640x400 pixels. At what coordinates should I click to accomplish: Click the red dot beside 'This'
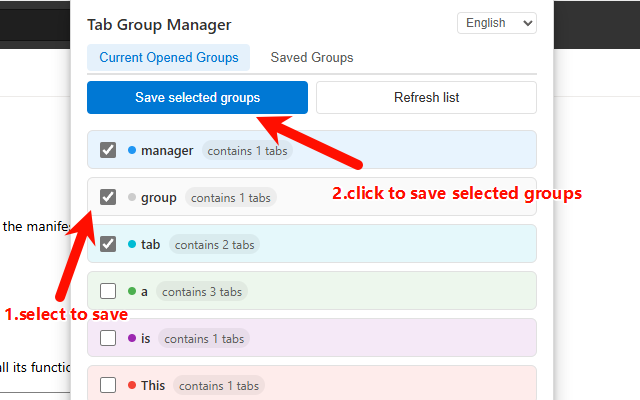(132, 385)
